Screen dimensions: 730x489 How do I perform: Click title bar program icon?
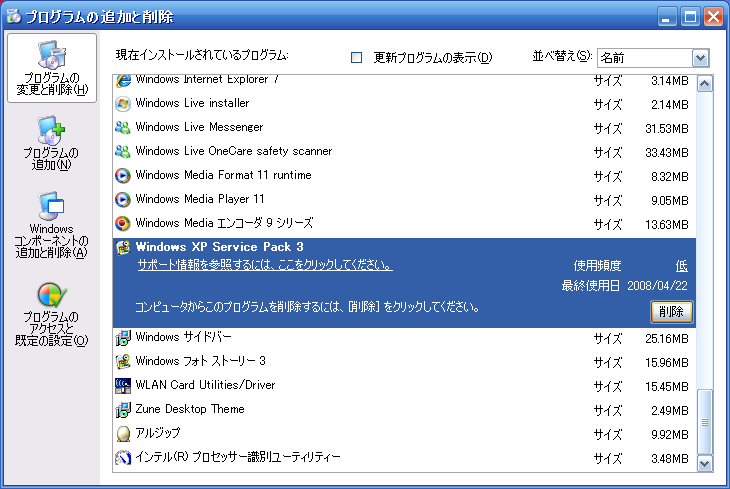pyautogui.click(x=14, y=16)
